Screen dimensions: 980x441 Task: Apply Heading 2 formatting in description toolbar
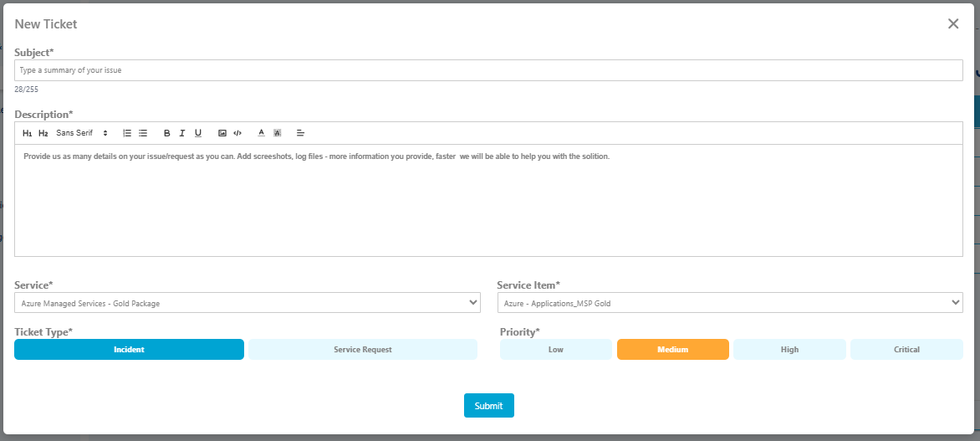(x=43, y=133)
